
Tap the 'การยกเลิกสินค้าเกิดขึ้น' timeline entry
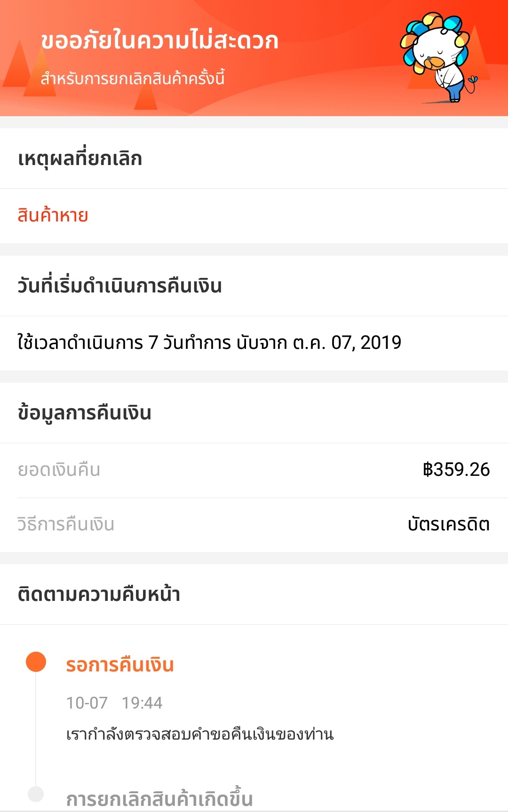(x=159, y=799)
